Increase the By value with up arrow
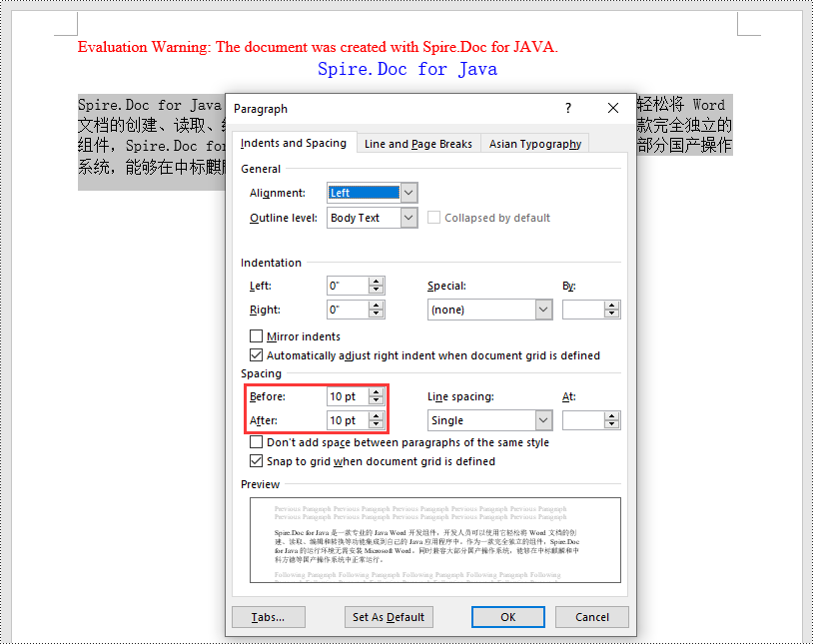813x644 pixels. click(x=612, y=306)
